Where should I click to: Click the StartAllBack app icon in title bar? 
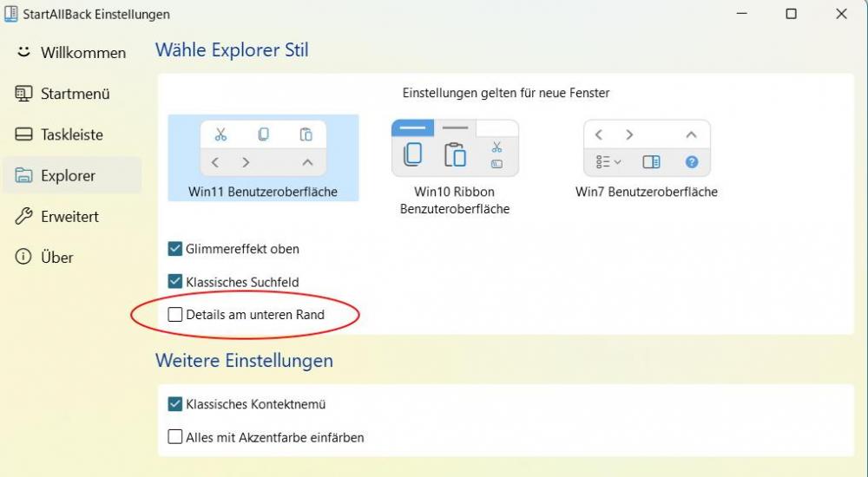[11, 14]
